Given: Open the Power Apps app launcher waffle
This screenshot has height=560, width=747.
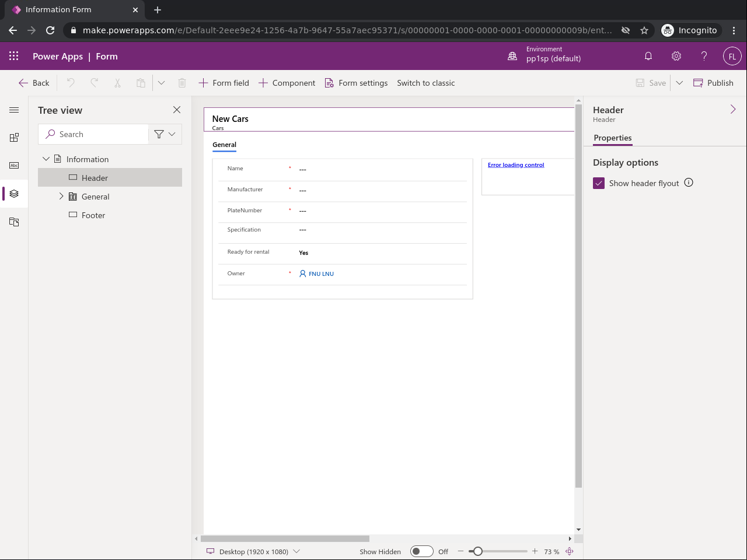Looking at the screenshot, I should point(14,56).
